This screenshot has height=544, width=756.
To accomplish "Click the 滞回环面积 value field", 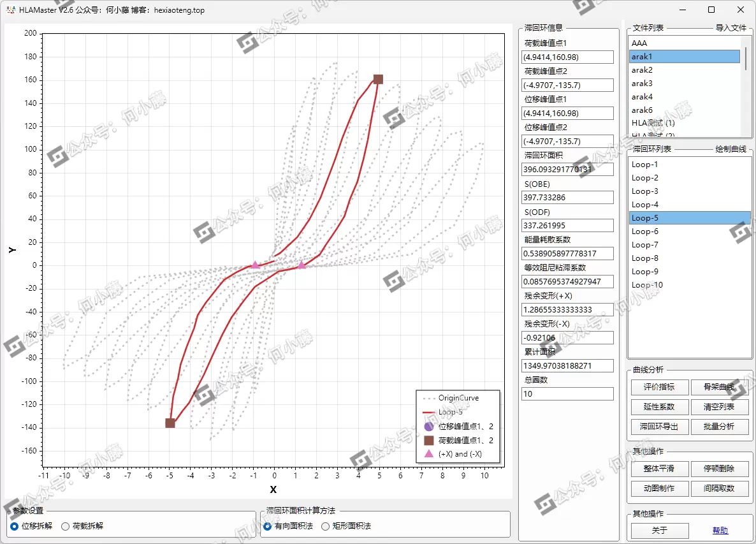I will (567, 170).
